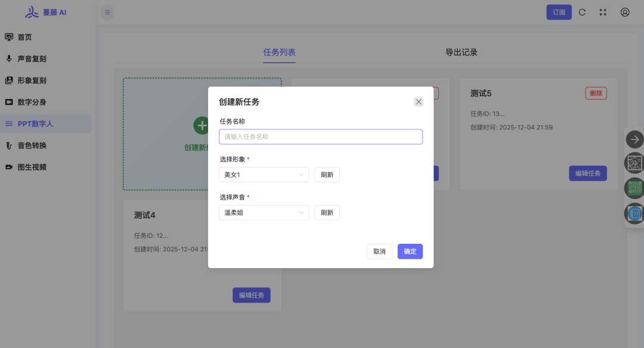Screen dimensions: 644x348
Task: Open the account avatar menu
Action: (624, 12)
